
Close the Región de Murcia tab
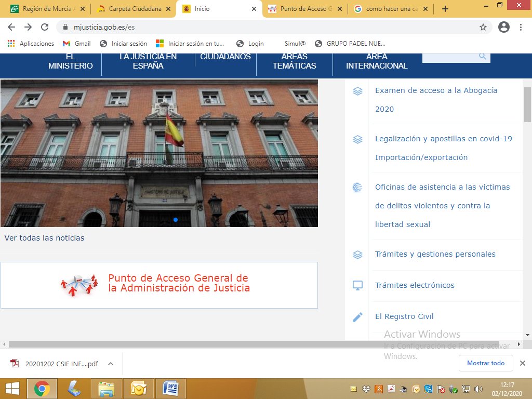pyautogui.click(x=83, y=9)
